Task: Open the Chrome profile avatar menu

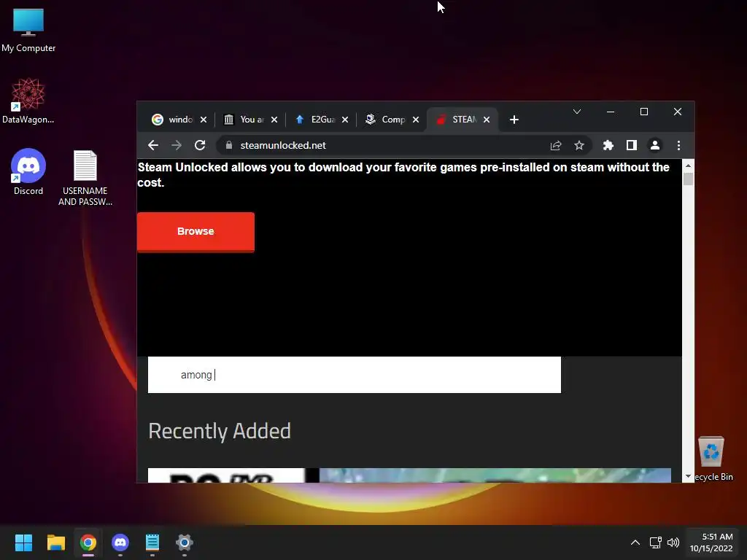Action: pos(655,145)
